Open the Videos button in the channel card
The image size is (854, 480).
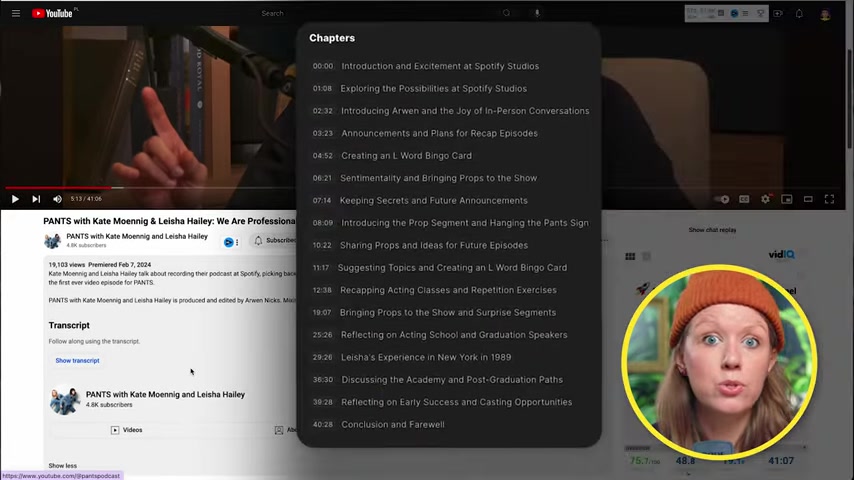point(126,430)
